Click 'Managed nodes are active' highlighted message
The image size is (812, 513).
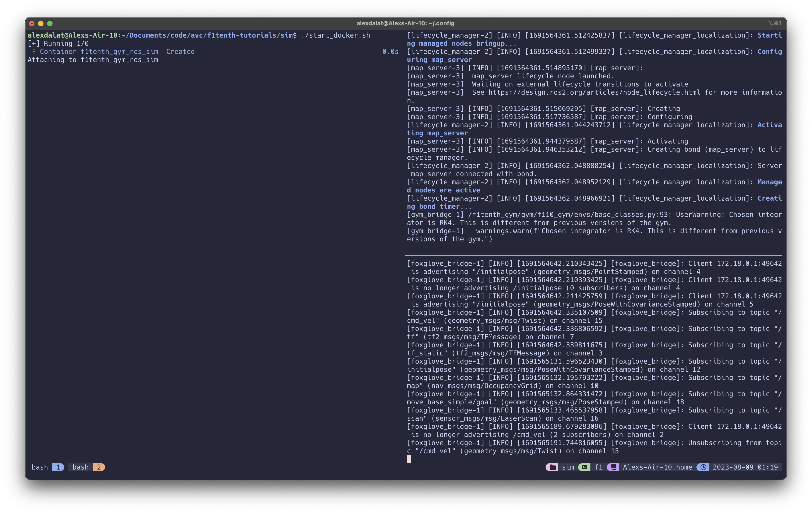point(594,186)
